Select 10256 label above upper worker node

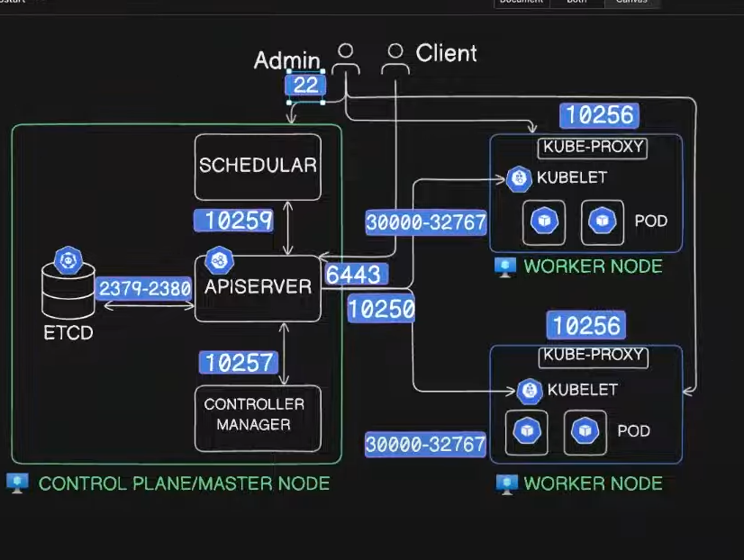(599, 115)
